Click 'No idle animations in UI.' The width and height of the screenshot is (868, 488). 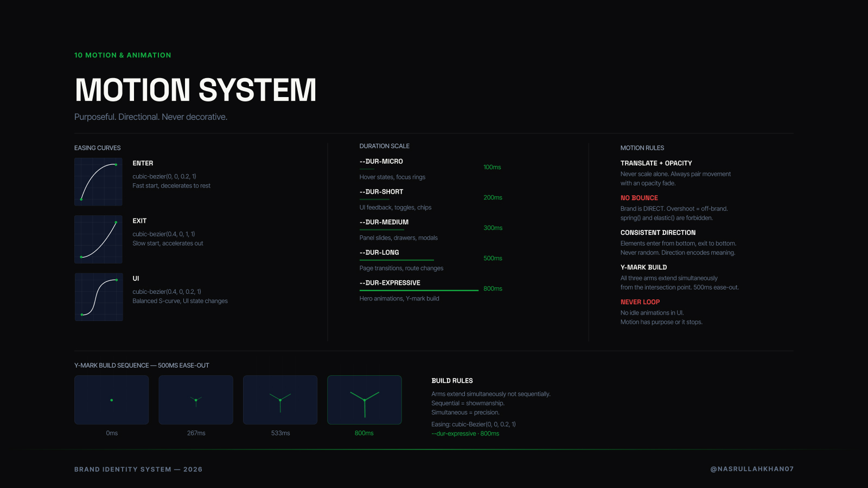pyautogui.click(x=652, y=313)
